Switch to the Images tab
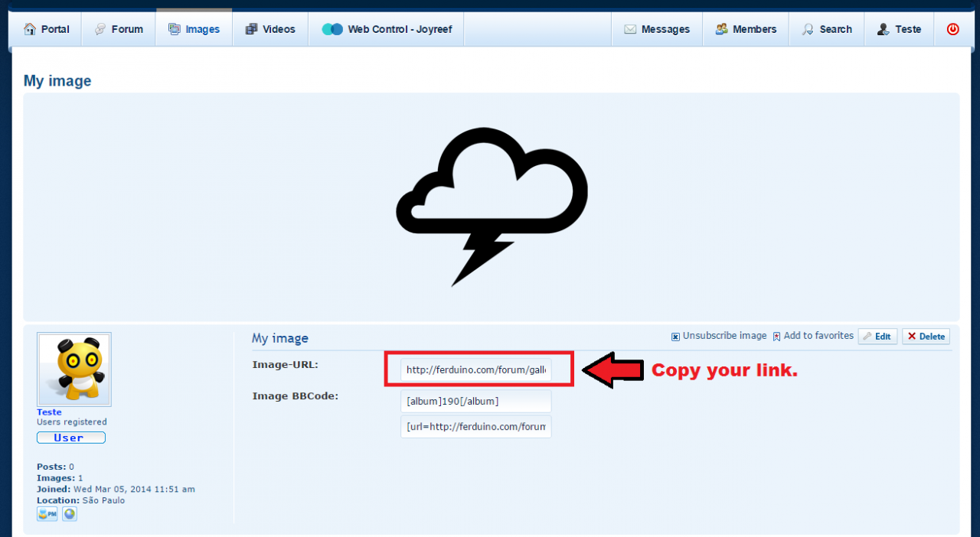The width and height of the screenshot is (980, 537). [194, 29]
